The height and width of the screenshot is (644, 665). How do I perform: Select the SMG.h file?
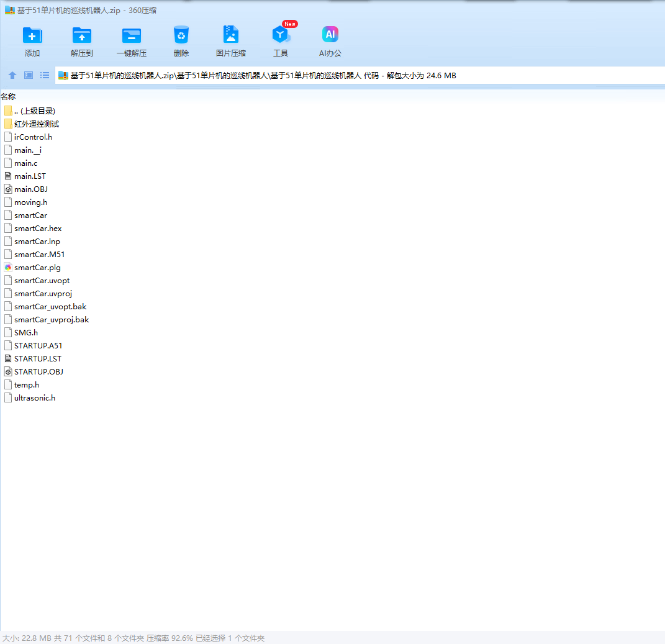coord(20,333)
